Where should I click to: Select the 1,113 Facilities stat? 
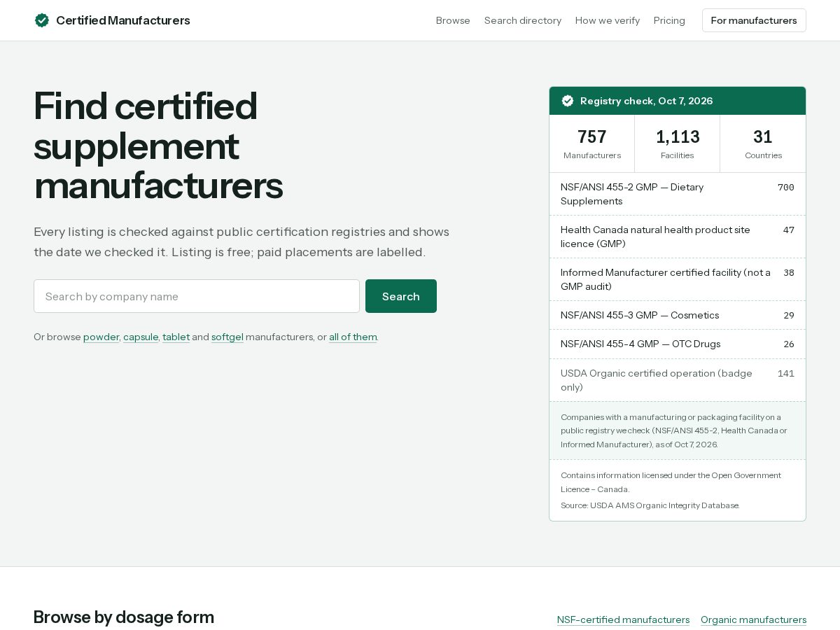pyautogui.click(x=678, y=143)
